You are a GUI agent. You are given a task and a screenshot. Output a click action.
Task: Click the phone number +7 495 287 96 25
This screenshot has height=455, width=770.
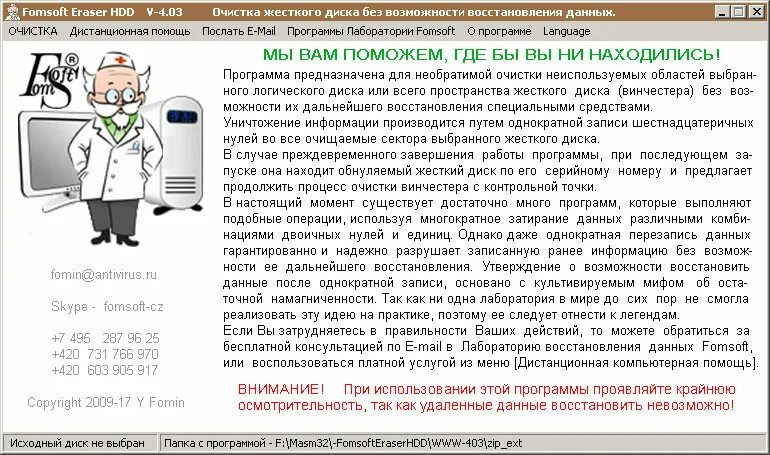click(105, 338)
